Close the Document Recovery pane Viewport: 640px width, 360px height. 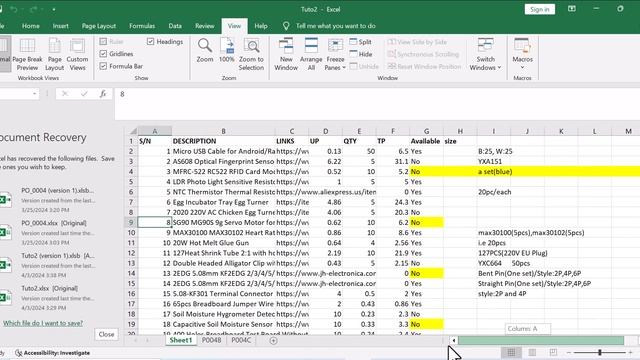107,334
